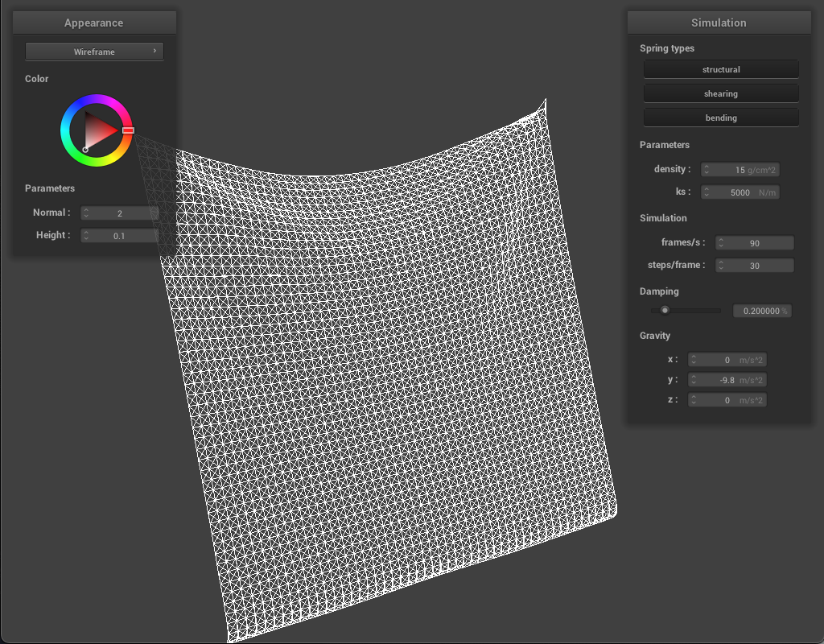Click the density stepper arrows

point(707,169)
